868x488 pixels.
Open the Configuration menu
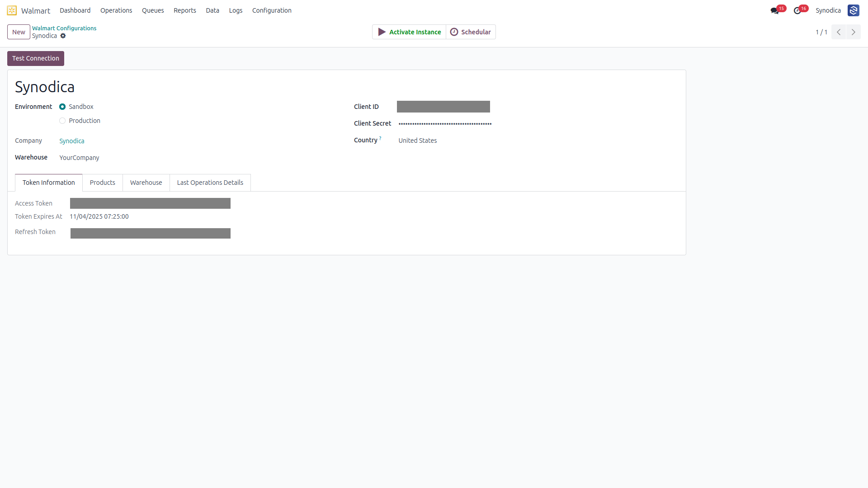pos(272,10)
